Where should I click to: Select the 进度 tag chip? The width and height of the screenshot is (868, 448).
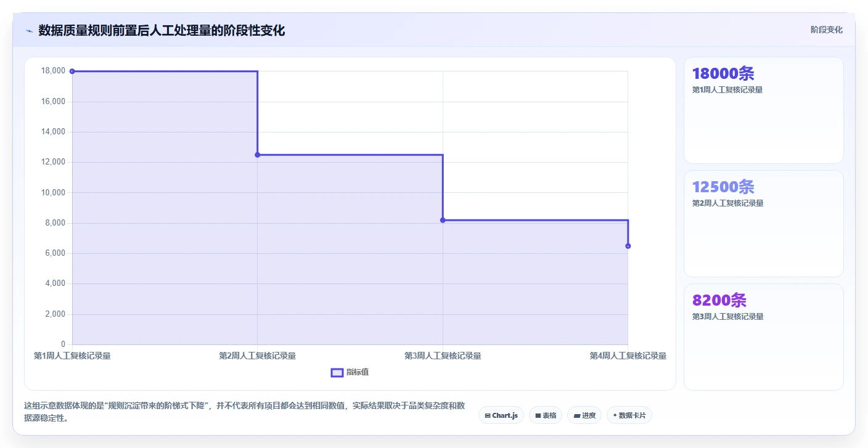(584, 415)
